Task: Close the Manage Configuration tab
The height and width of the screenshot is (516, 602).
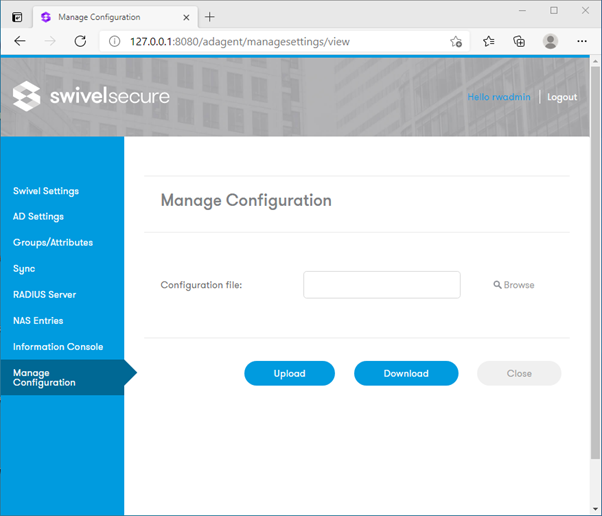Action: click(186, 17)
